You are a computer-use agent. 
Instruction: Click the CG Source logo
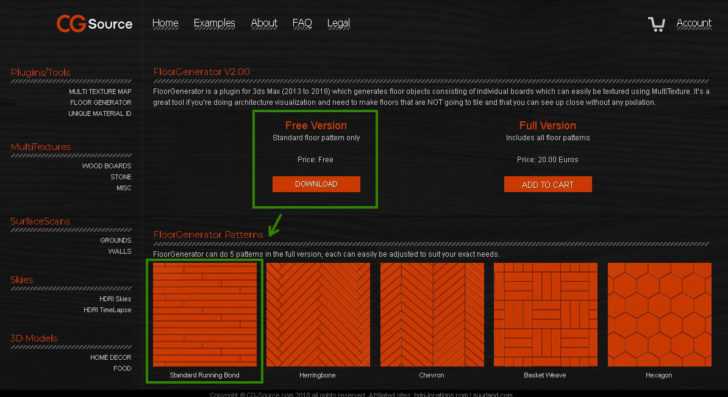click(x=94, y=24)
